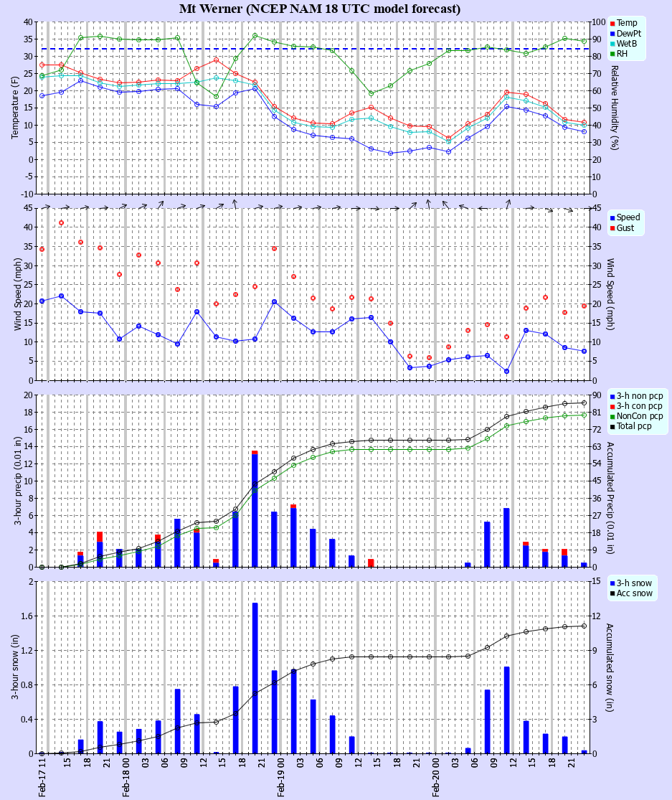Click the cyan WetB legend swatch
672x800 pixels.
[x=612, y=43]
